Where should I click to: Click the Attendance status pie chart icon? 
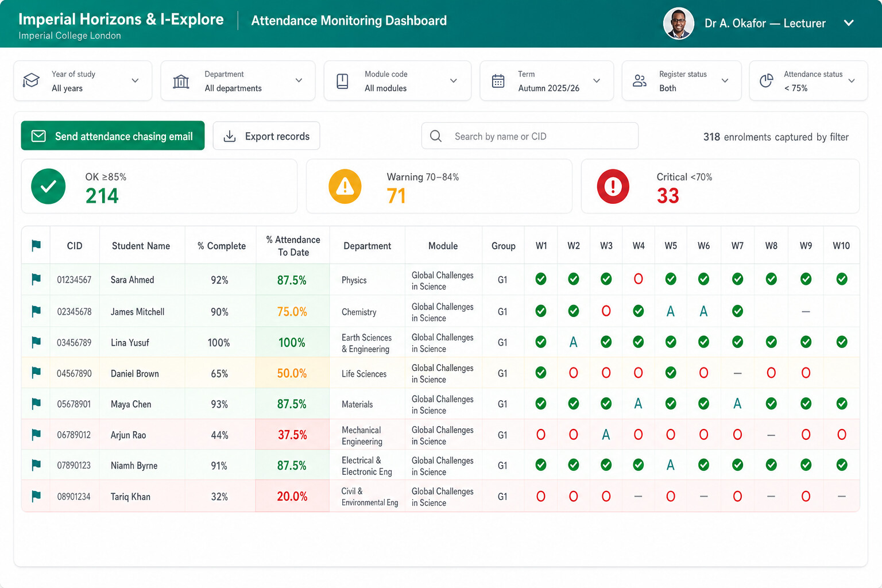[x=767, y=81]
